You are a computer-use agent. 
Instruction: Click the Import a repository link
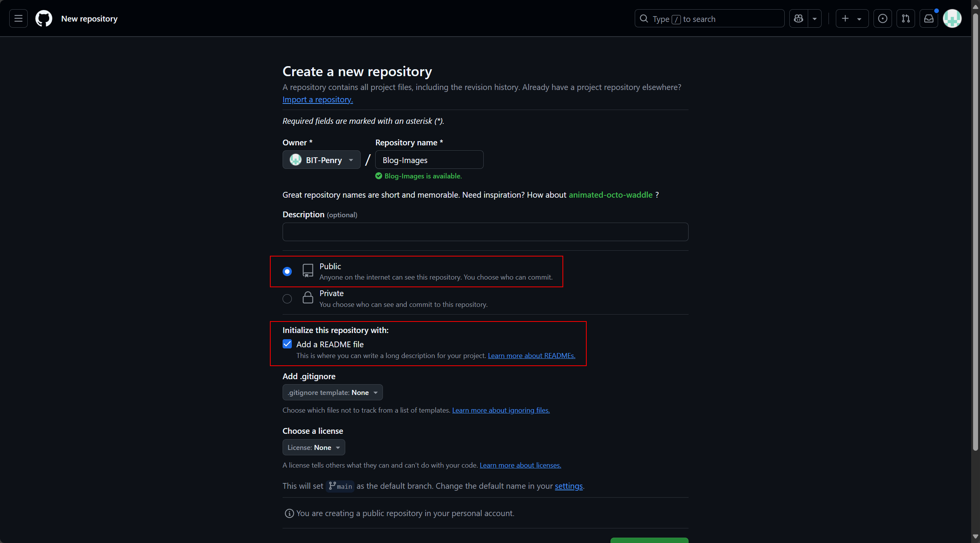coord(318,100)
